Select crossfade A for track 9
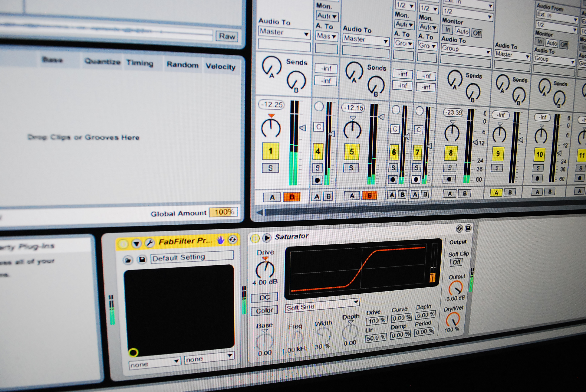Viewport: 586px width, 392px height. point(496,193)
